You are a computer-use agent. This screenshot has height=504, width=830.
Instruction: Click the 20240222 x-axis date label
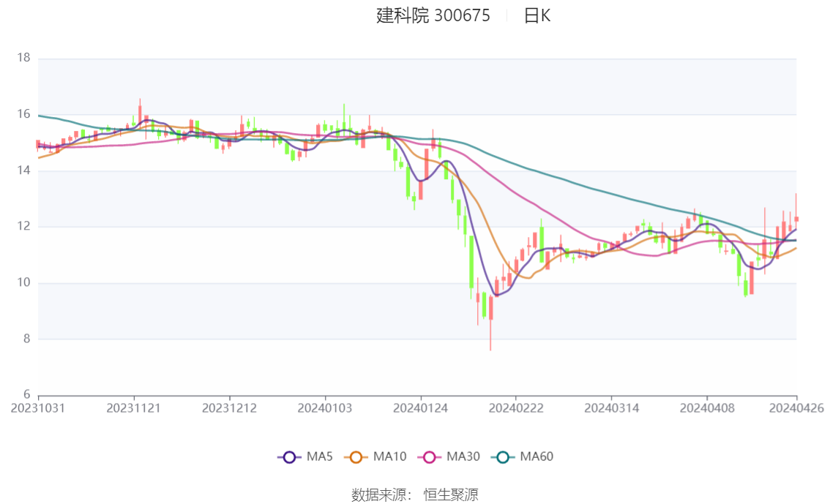tap(515, 408)
